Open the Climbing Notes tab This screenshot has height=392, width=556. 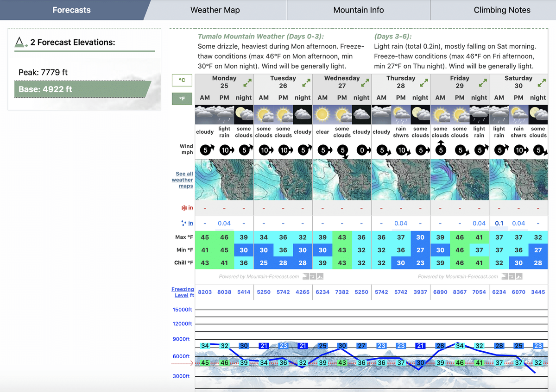click(502, 10)
